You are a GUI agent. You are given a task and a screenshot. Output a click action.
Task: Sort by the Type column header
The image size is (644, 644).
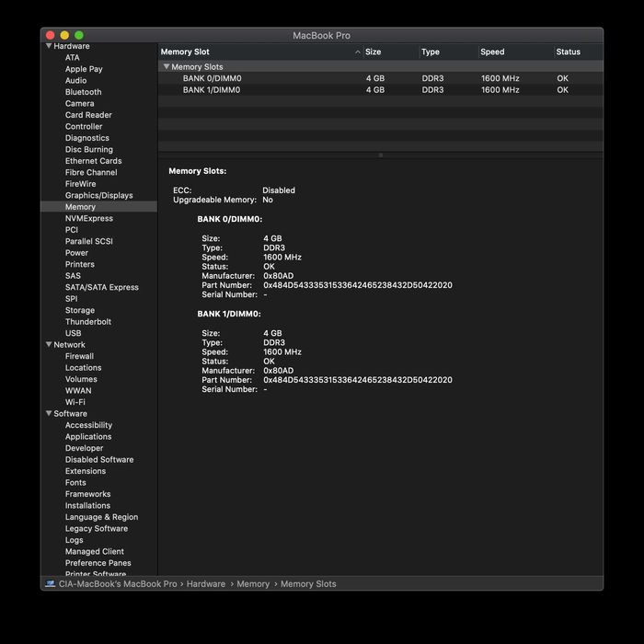click(431, 52)
